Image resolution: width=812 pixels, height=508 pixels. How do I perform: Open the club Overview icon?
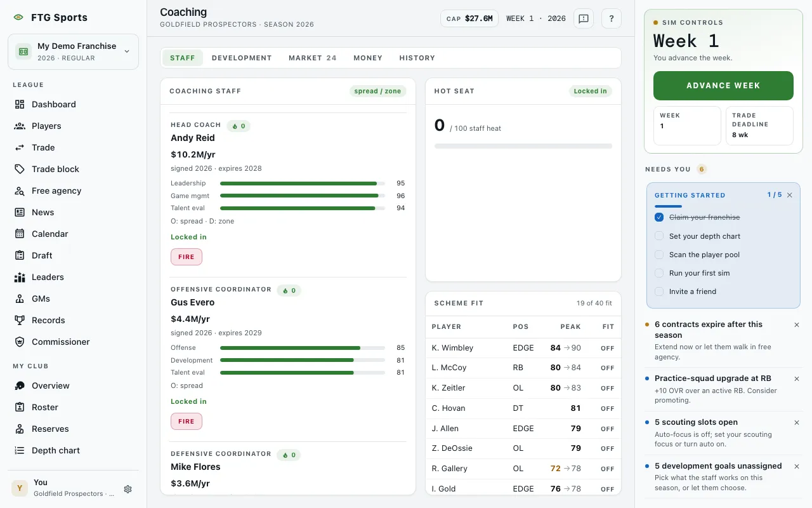point(20,385)
